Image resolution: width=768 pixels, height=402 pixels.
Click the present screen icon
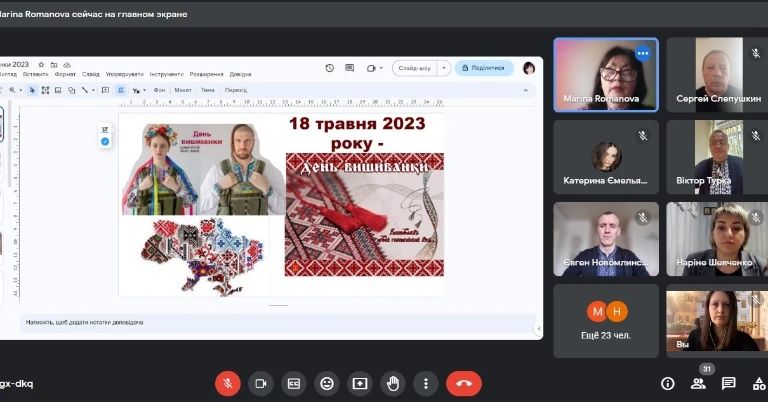coord(360,383)
